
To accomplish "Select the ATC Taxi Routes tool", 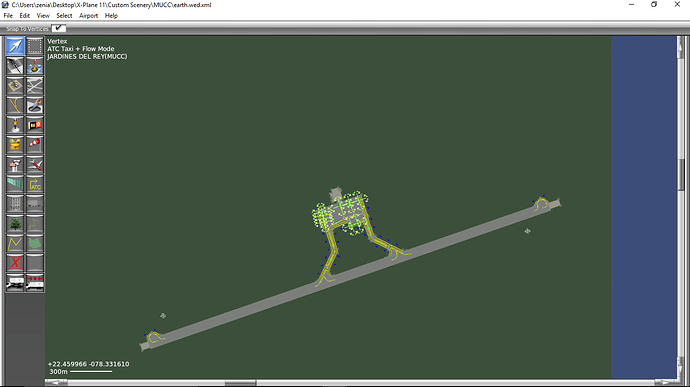I will pos(35,184).
